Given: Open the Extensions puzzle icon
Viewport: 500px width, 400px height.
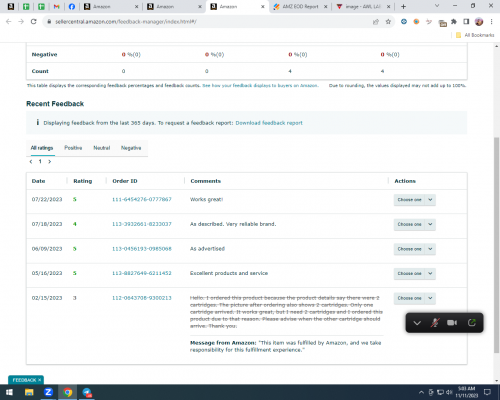Looking at the screenshot, I should point(454,22).
